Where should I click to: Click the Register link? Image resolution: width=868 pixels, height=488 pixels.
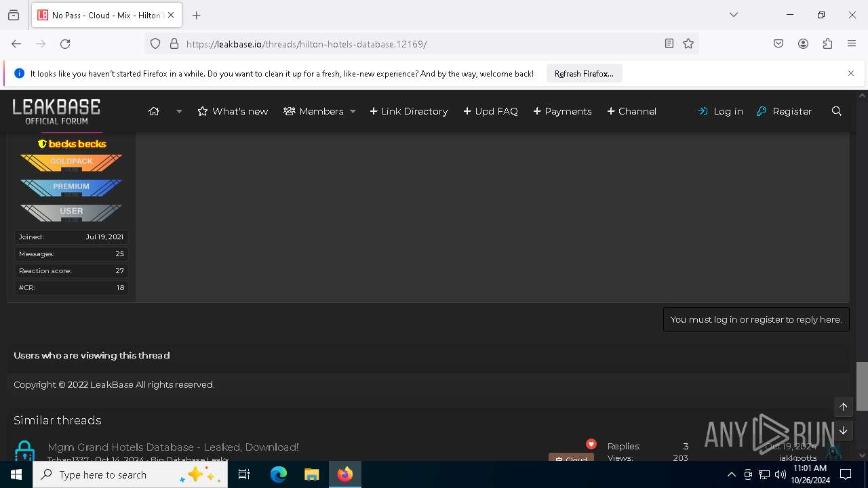coord(784,111)
